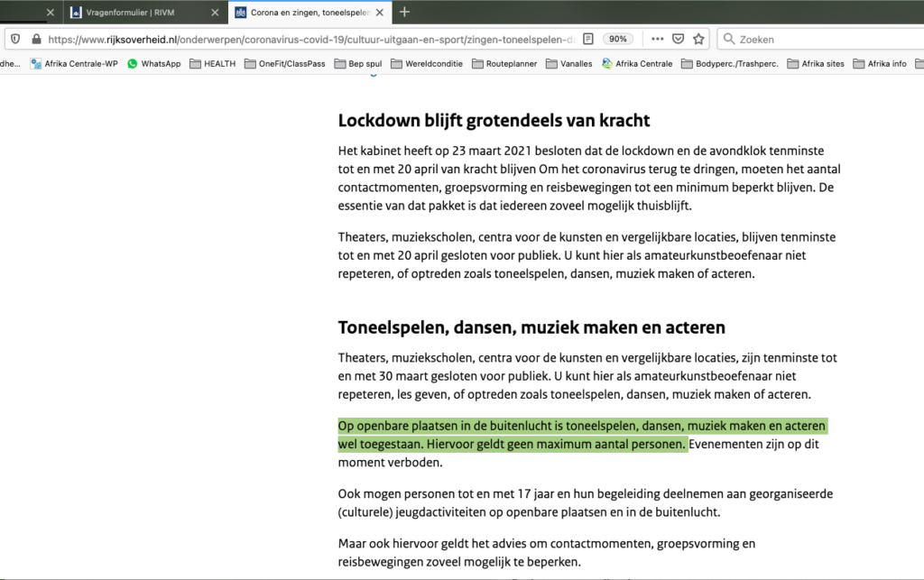Open WhatsApp bookmark
The width and height of the screenshot is (924, 580).
pos(153,64)
